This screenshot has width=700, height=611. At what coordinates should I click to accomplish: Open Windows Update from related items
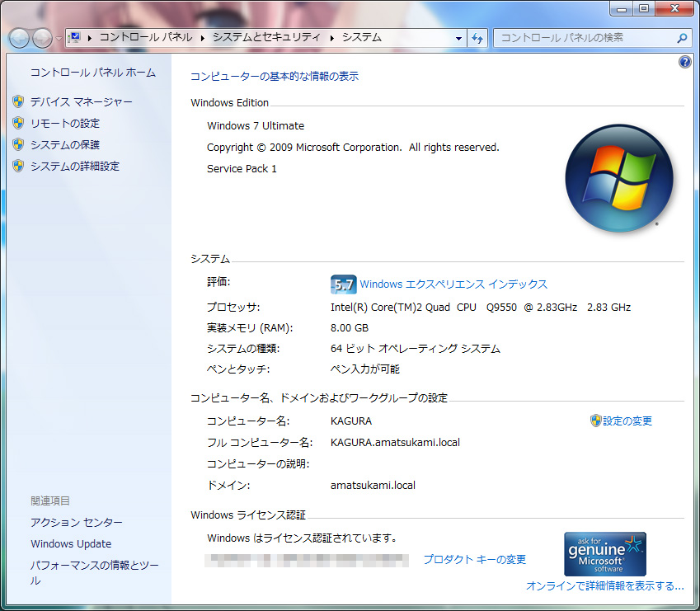pos(71,543)
